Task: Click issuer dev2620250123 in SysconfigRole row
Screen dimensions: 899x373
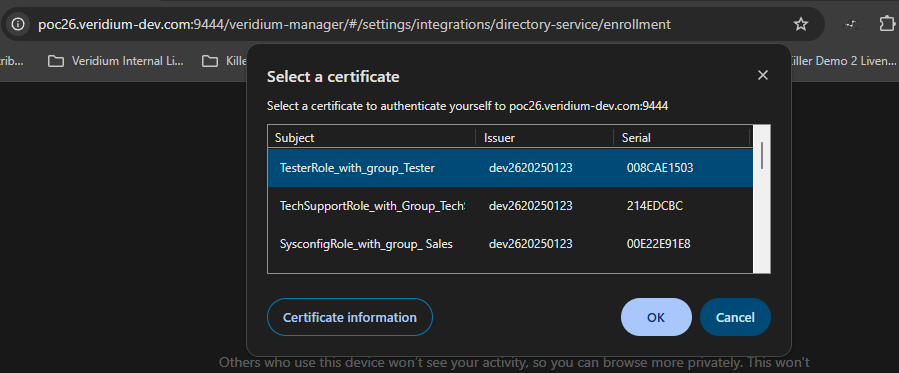Action: pyautogui.click(x=530, y=244)
